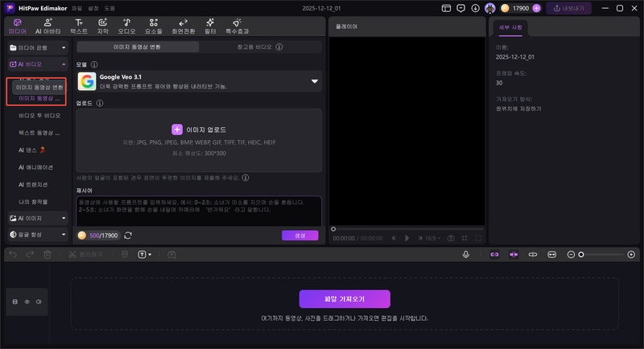Click the 이미지 업로드 upload button

tap(199, 129)
